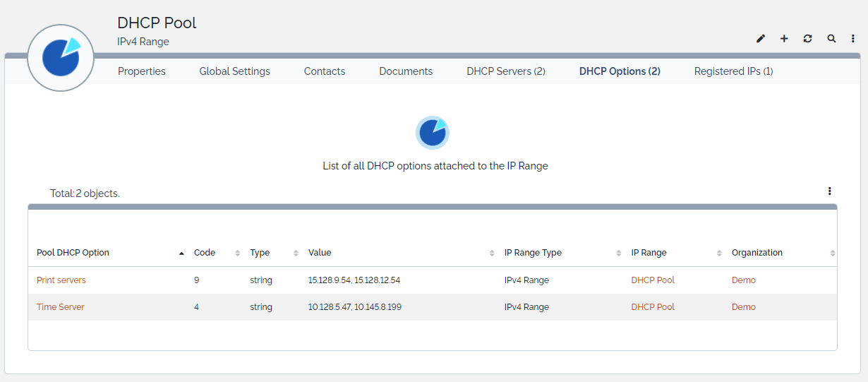Screen dimensions: 868x382
Task: Sort the table by Code column
Action: (x=205, y=253)
